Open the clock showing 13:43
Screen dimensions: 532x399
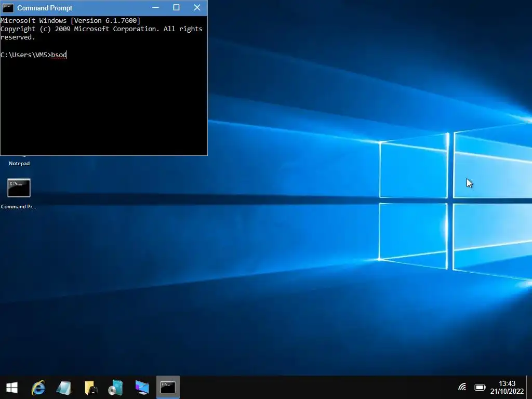pos(507,383)
